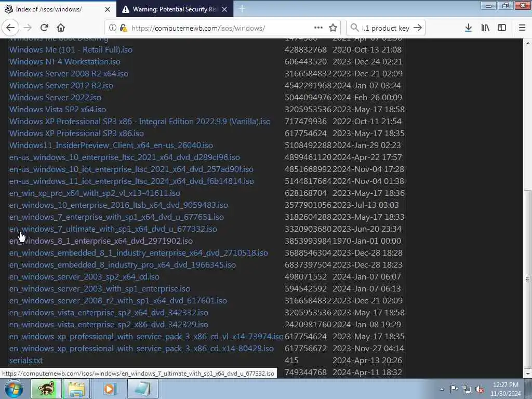Viewport: 532px width, 399px height.
Task: Download Windows Me (101 - Retail Full).iso
Action: (71, 50)
